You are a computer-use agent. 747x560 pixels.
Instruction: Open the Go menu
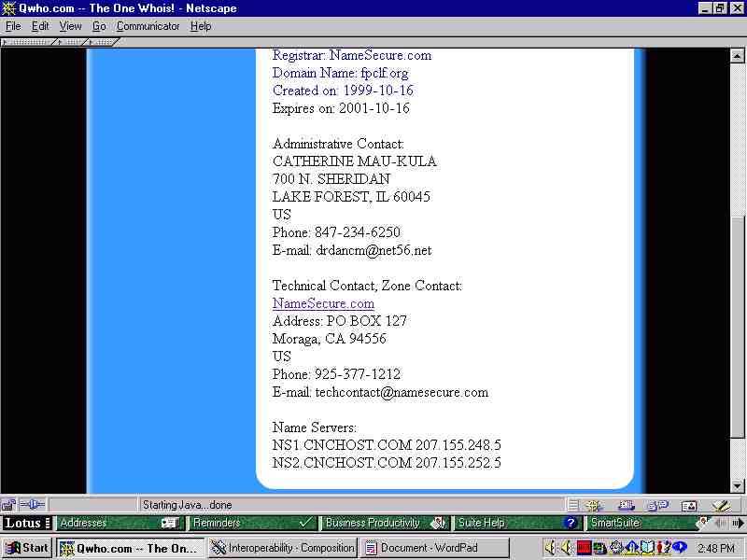[99, 26]
